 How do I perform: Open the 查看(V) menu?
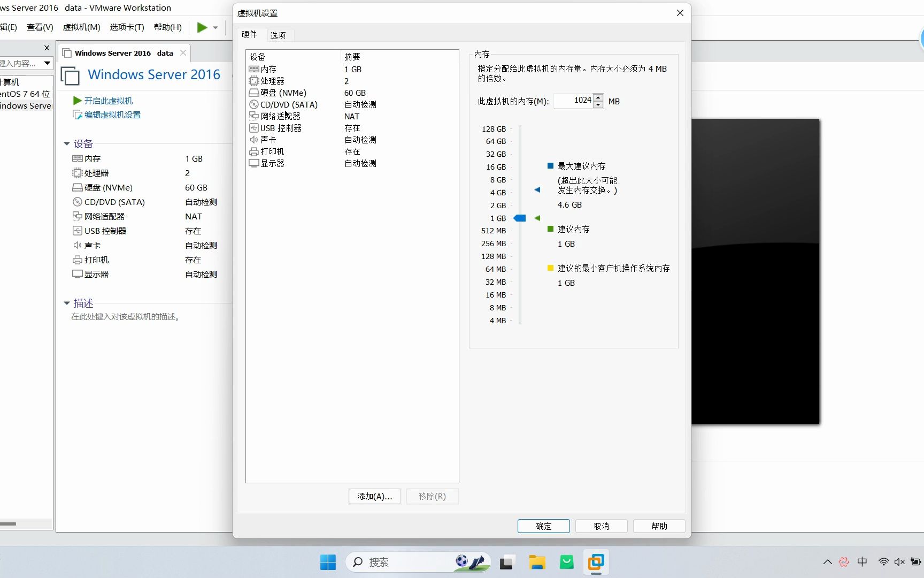pyautogui.click(x=40, y=27)
